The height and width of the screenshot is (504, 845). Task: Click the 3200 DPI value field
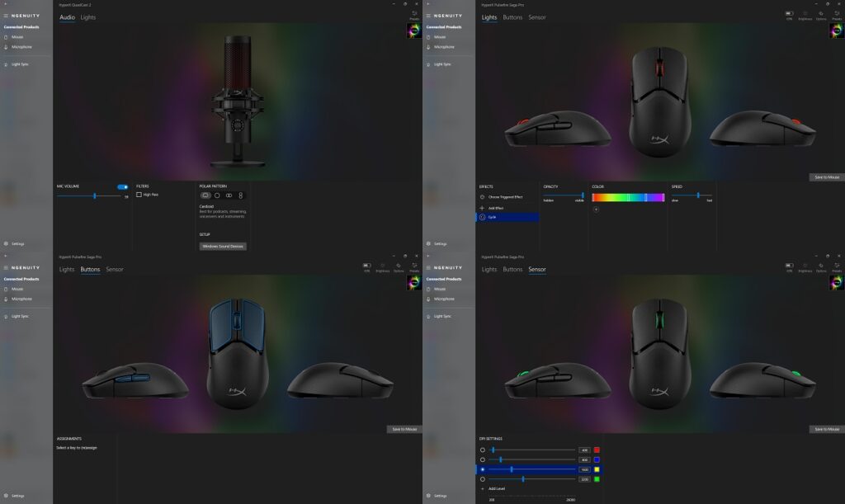click(585, 479)
